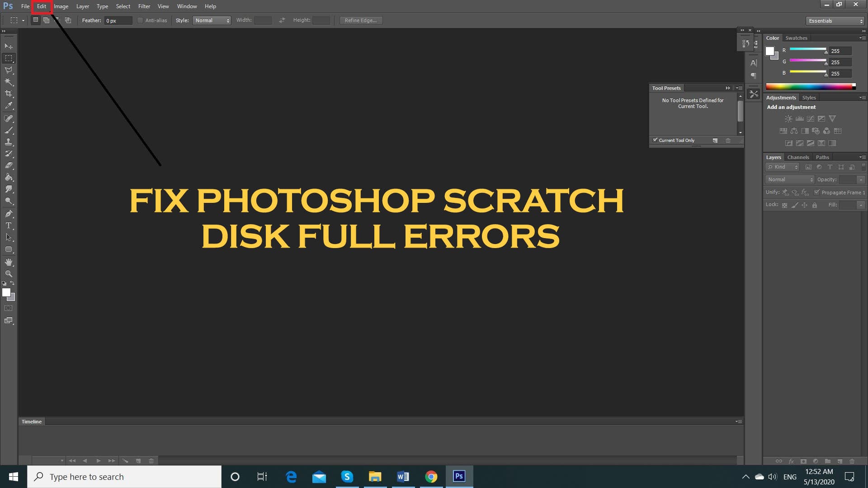This screenshot has width=868, height=488.
Task: Toggle Current Tool Only checkbox
Action: tap(655, 140)
